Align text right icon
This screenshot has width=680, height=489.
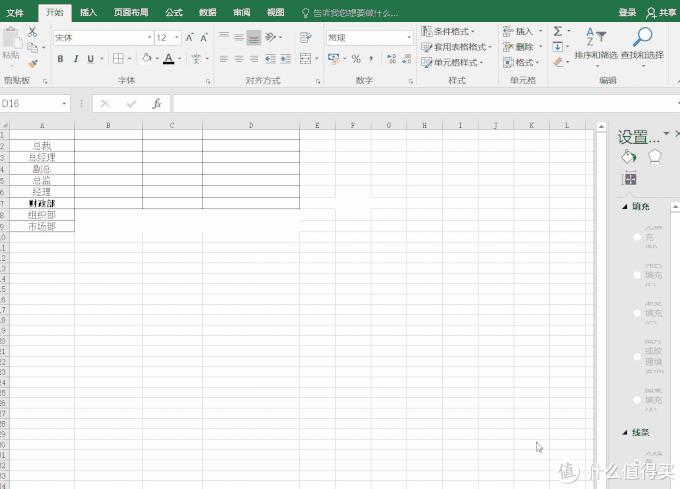(x=254, y=59)
